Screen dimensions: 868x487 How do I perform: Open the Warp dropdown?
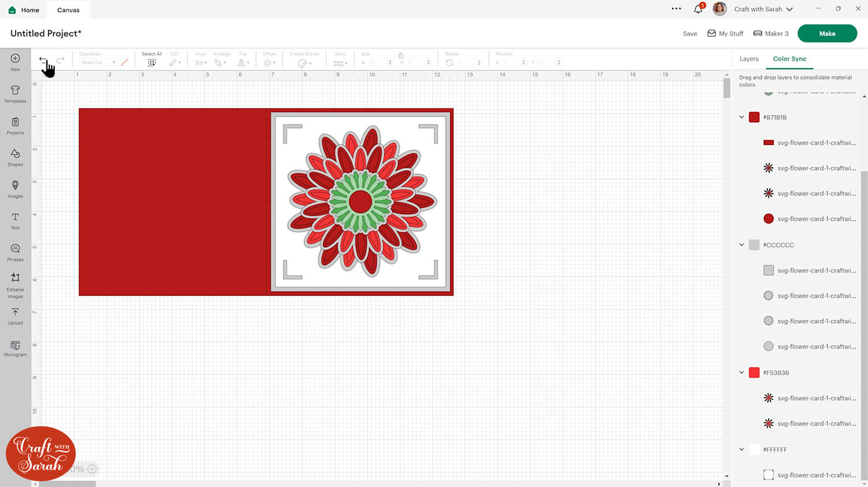tap(340, 63)
